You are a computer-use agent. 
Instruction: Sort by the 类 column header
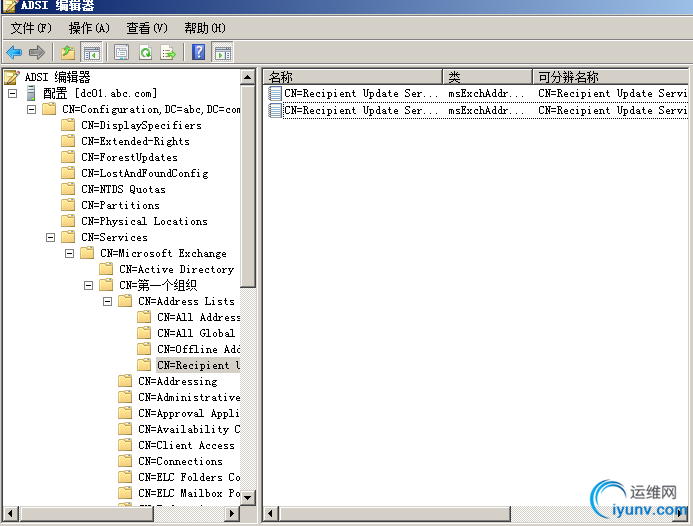[x=488, y=77]
